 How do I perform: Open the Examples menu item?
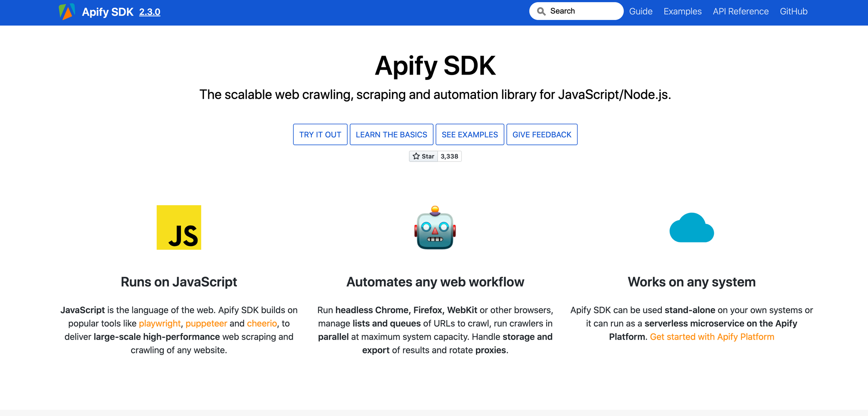(682, 11)
